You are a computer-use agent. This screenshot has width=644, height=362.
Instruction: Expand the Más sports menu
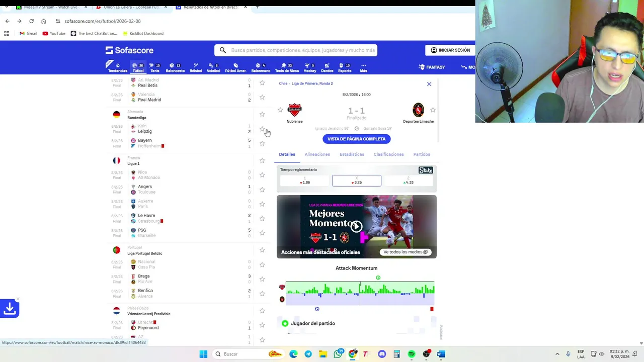(363, 67)
